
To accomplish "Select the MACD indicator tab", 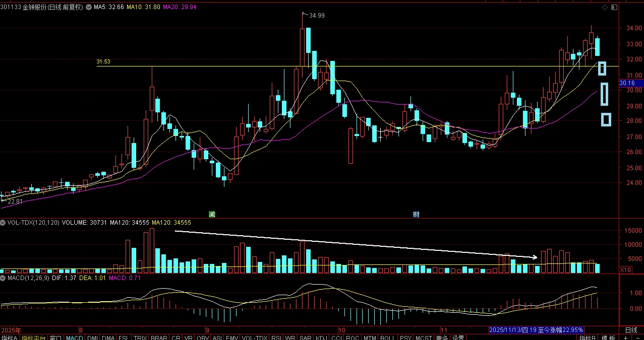I will [74, 338].
